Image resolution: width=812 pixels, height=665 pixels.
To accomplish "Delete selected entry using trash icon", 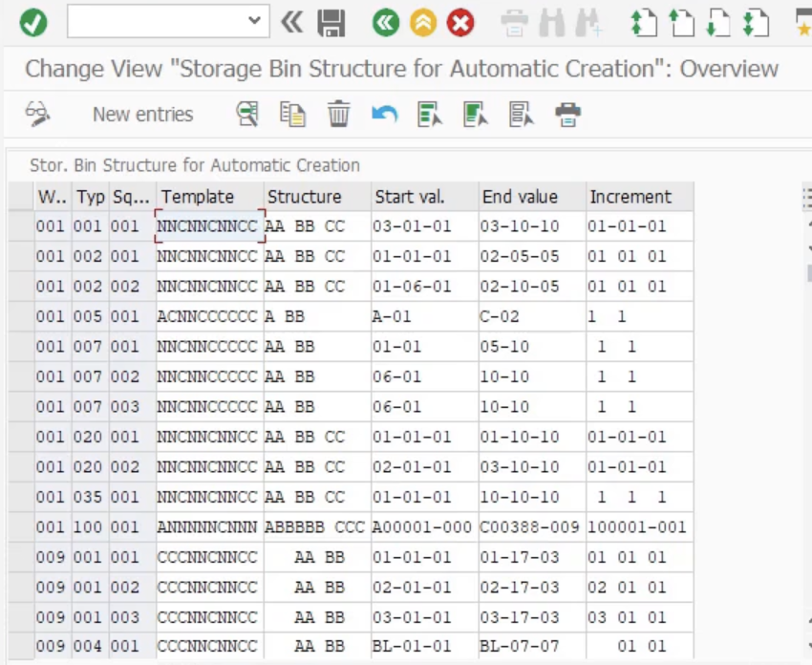I will click(x=338, y=115).
